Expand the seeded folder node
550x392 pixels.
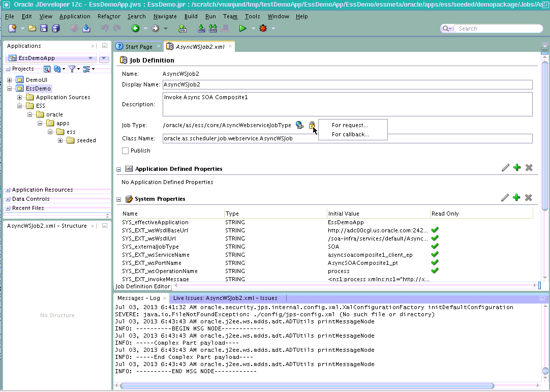(60, 141)
